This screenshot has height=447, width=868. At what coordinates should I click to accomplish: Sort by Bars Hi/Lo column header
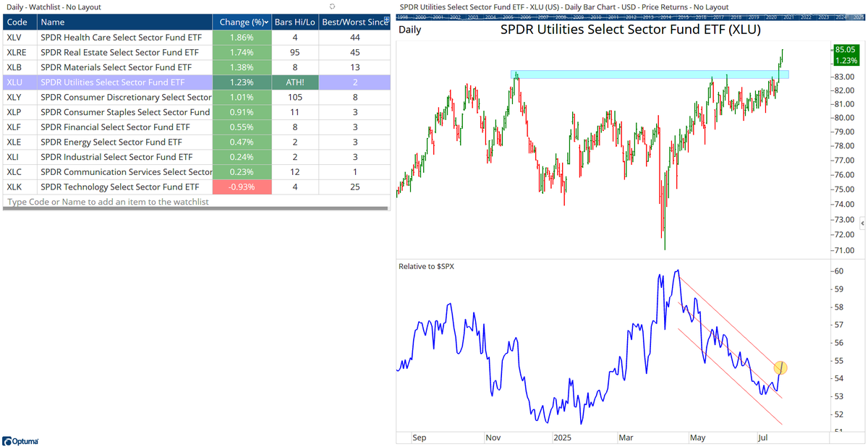(294, 22)
